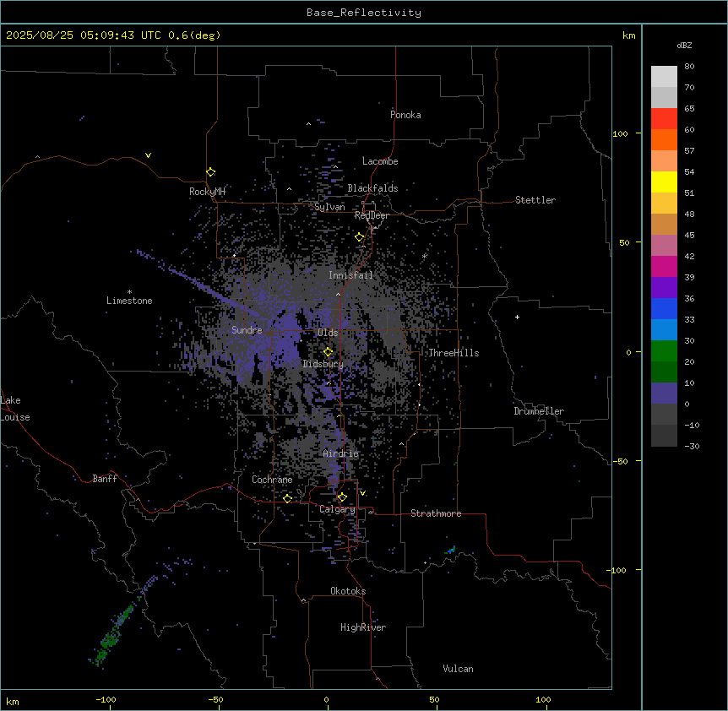Click the horizontal axis 50 km tick label
728x711 pixels.
[435, 699]
